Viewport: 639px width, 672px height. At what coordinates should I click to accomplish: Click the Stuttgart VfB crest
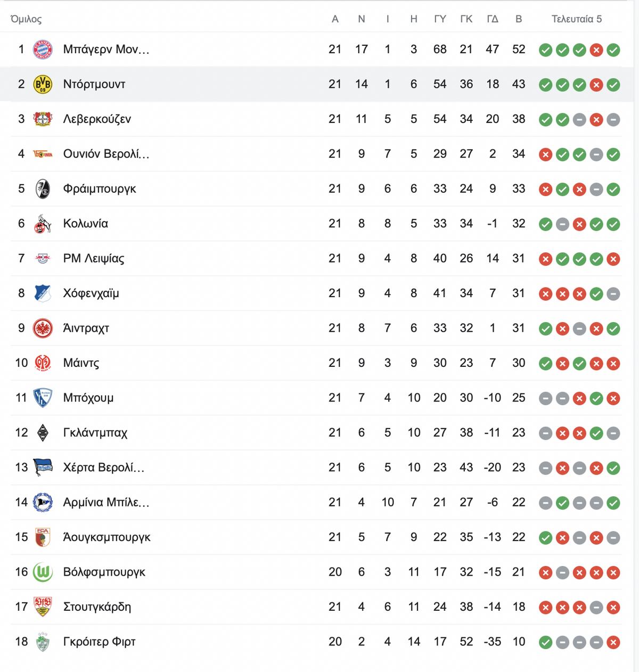pyautogui.click(x=43, y=607)
